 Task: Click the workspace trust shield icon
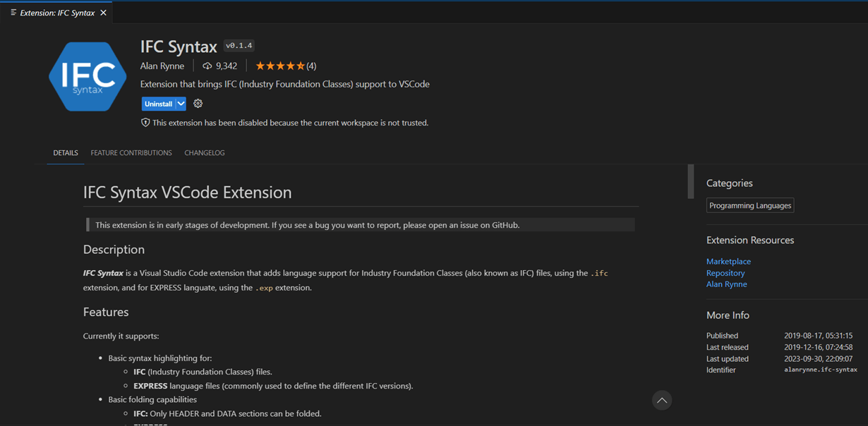(x=145, y=123)
